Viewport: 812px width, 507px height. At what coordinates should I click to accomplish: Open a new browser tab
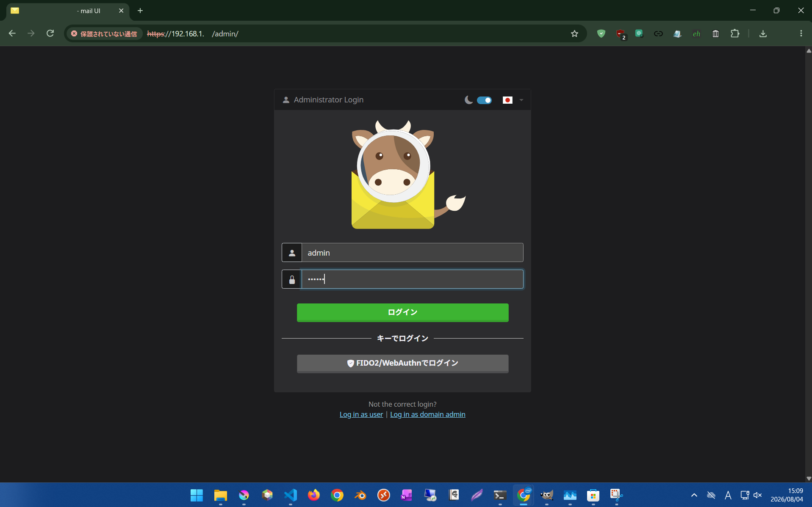140,11
